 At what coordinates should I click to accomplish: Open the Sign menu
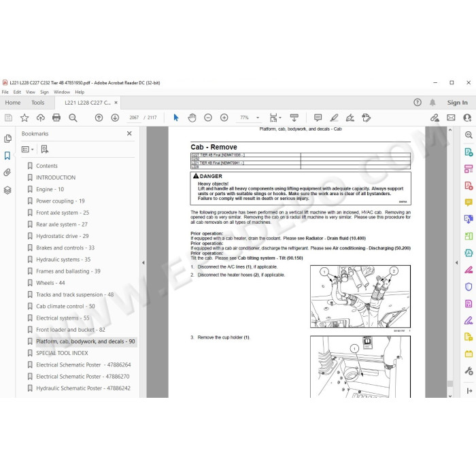(44, 92)
